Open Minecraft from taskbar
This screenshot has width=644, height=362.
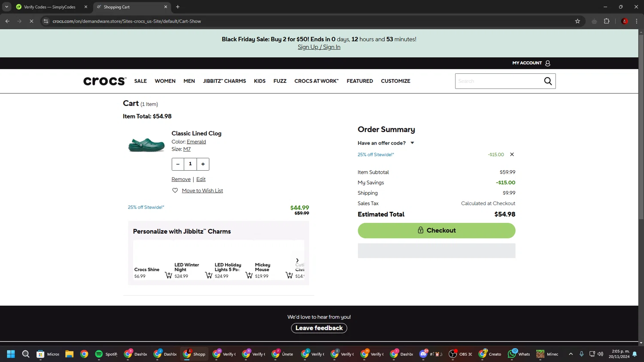point(548,354)
